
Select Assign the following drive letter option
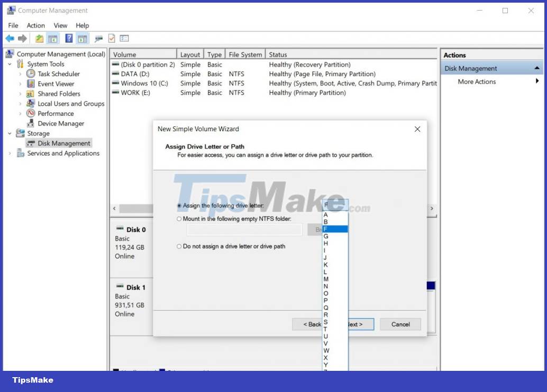pos(179,206)
